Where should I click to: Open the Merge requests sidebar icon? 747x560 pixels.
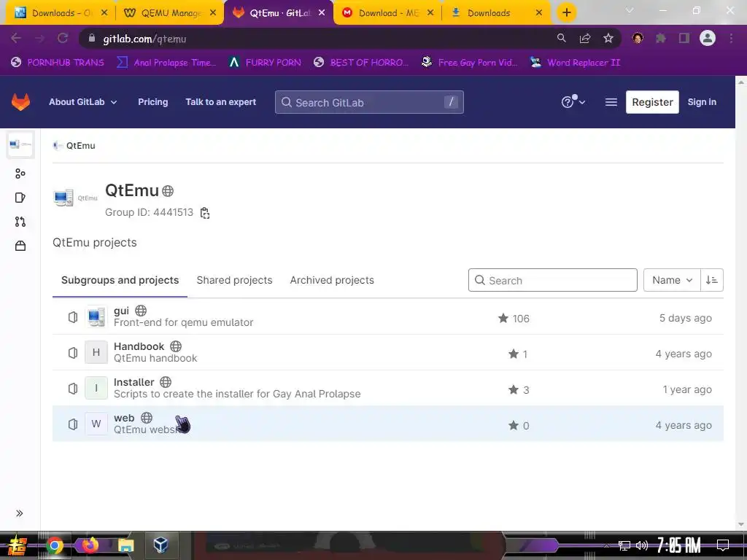(x=20, y=222)
